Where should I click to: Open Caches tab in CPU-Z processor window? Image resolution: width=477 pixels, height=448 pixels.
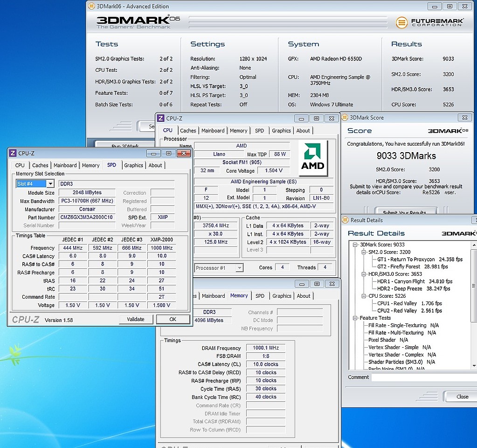(188, 131)
